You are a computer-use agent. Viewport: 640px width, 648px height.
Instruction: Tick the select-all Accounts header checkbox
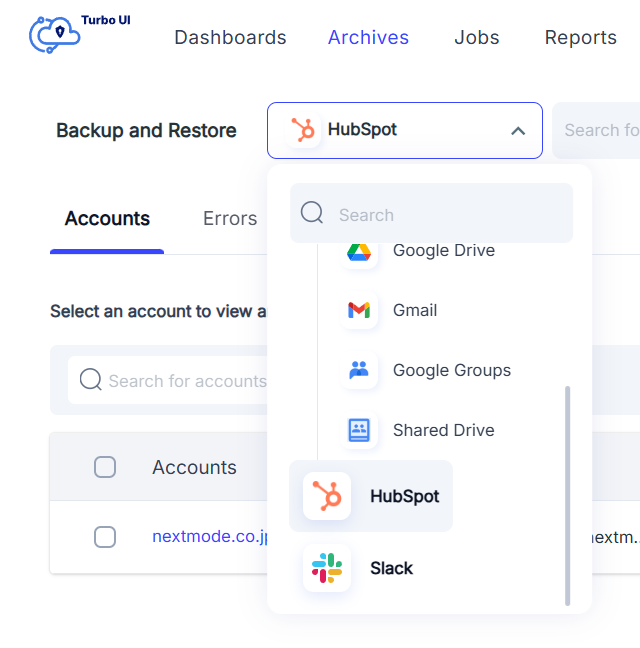[x=105, y=467]
